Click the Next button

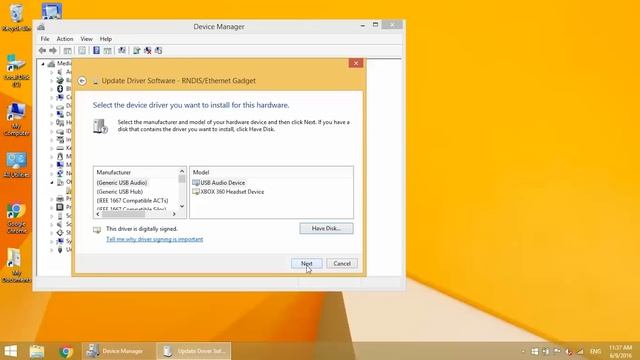tap(307, 264)
